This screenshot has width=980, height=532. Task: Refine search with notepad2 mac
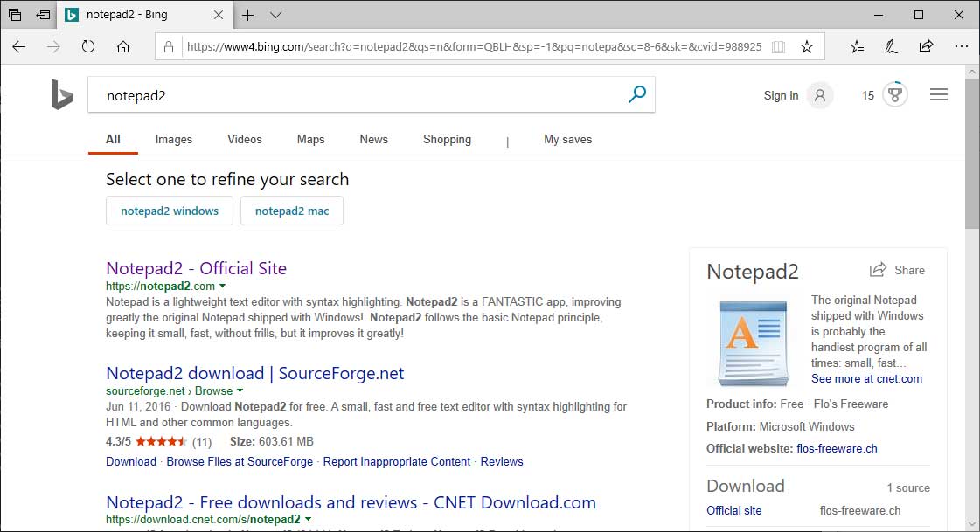[292, 211]
